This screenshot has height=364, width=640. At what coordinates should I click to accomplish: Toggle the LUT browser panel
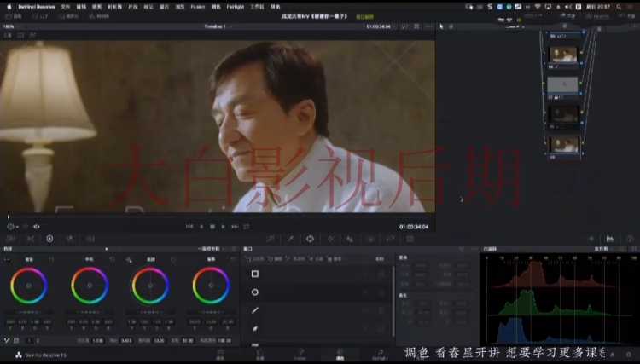(x=39, y=17)
